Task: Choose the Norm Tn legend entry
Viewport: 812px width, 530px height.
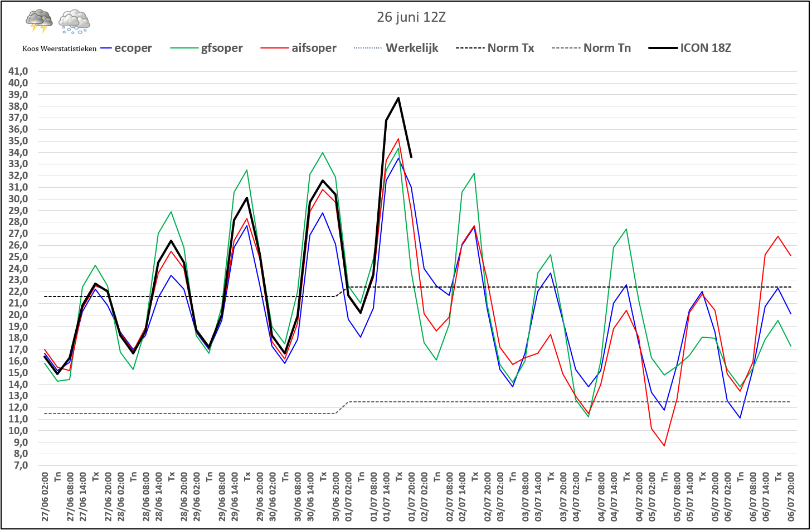Action: [x=591, y=48]
